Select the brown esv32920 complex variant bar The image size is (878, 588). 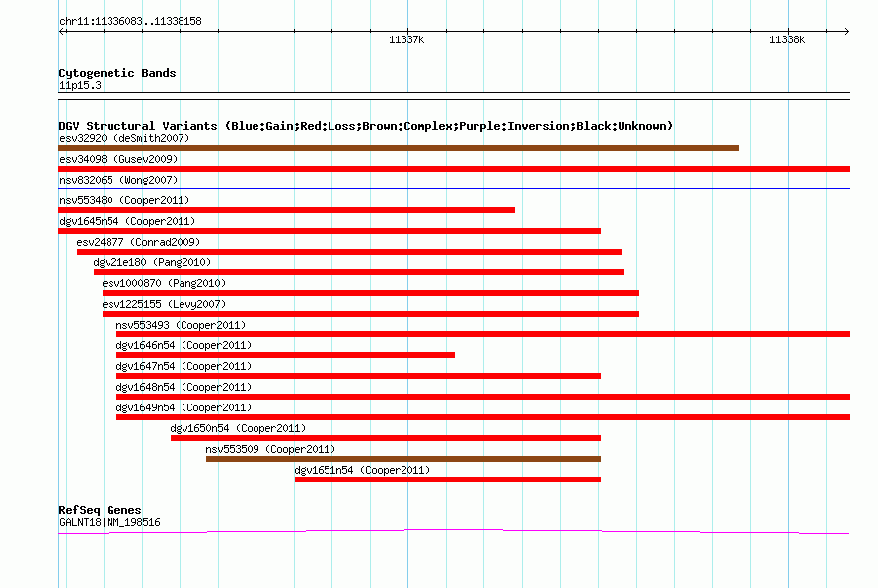399,148
